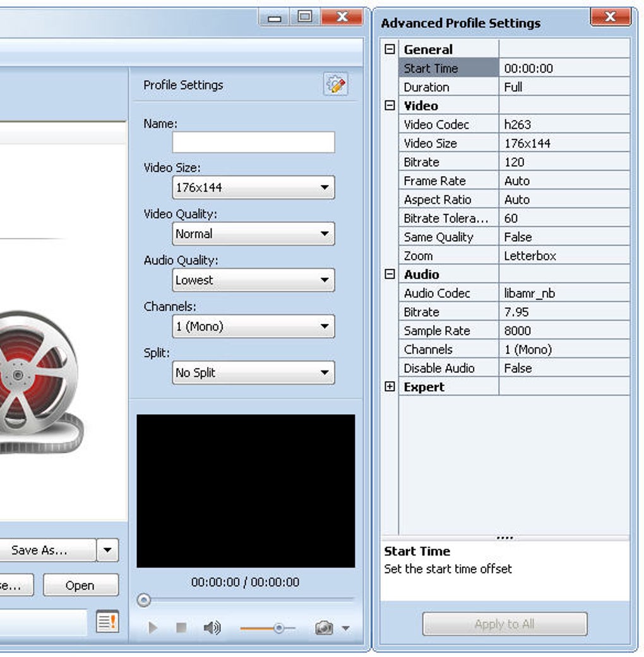Open the Video Size 176x144 dropdown

coord(253,187)
